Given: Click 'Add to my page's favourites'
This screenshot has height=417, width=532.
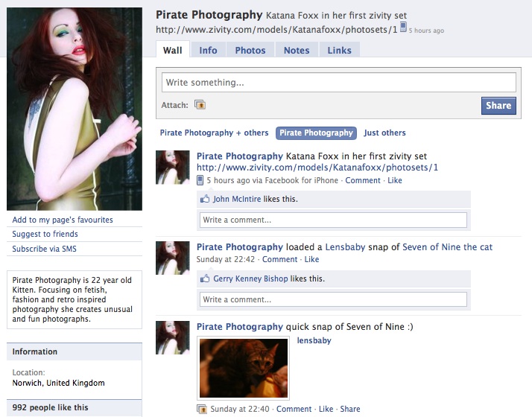Looking at the screenshot, I should tap(63, 220).
